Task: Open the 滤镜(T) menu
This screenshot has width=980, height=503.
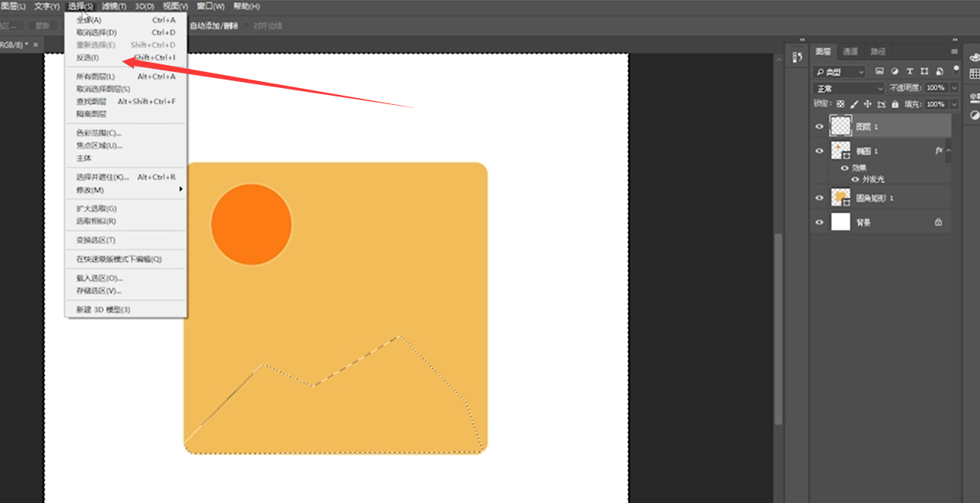Action: point(114,6)
